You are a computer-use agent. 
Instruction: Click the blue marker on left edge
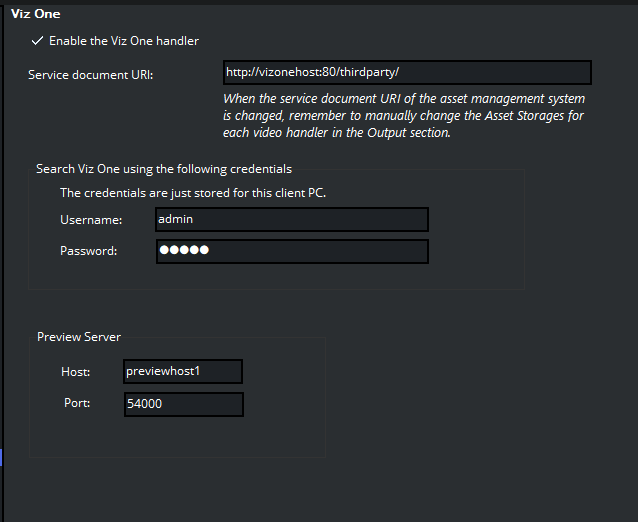2,457
